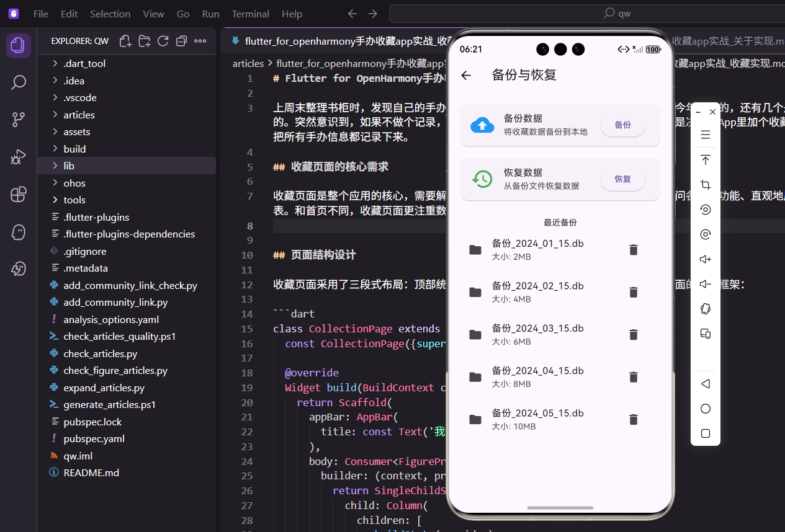Increase emulator volume
This screenshot has width=785, height=532.
click(x=706, y=259)
